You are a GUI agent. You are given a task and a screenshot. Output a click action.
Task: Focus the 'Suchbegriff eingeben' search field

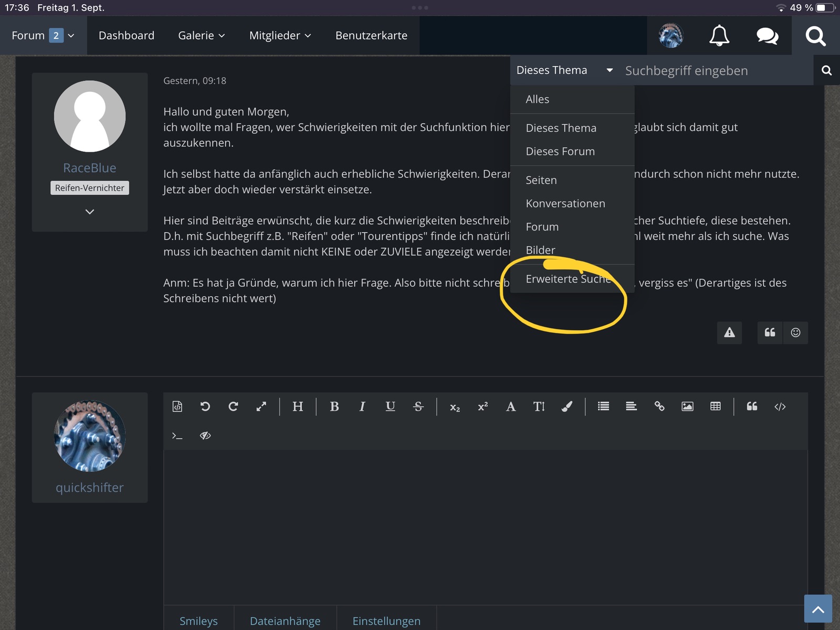click(x=714, y=71)
